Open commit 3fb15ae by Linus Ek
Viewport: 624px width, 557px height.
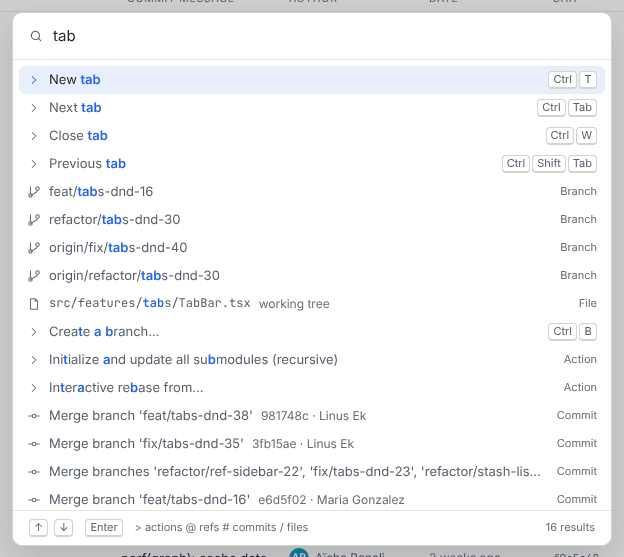[x=312, y=444]
